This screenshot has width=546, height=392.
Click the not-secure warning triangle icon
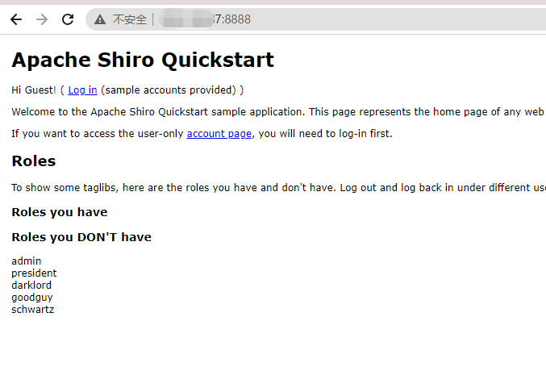tap(100, 19)
